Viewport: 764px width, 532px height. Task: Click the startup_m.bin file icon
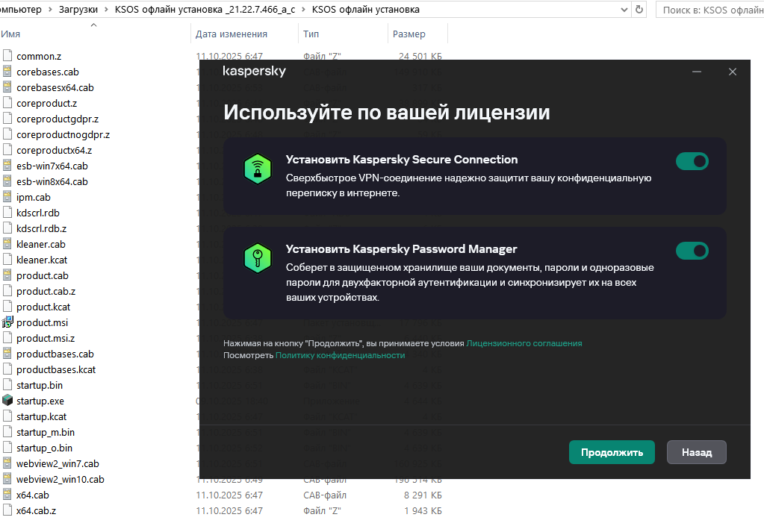click(7, 432)
